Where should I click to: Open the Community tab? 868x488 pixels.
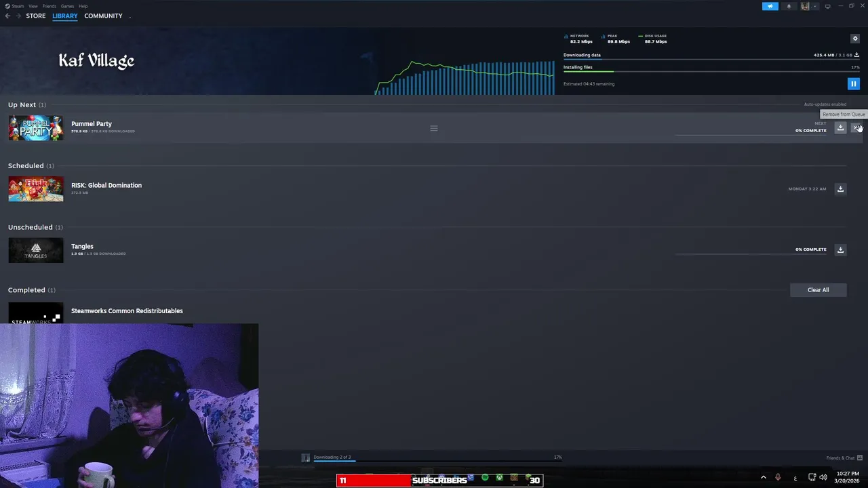(103, 16)
